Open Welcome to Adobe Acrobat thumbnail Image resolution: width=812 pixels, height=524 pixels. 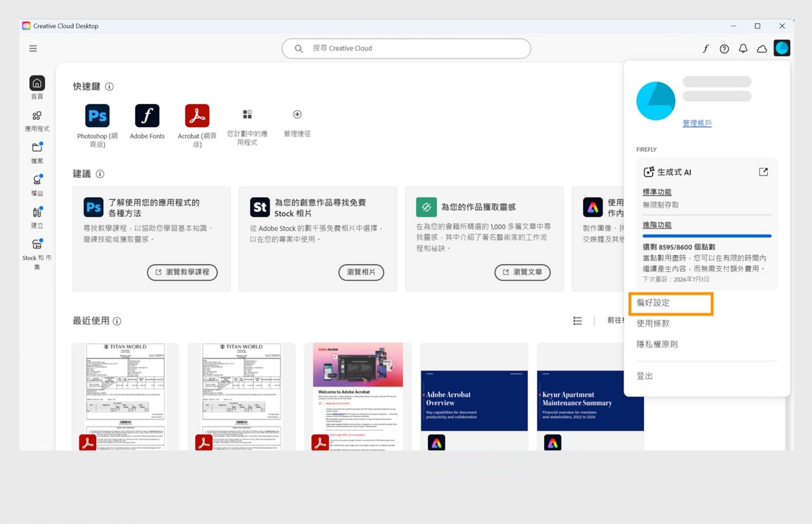[358, 396]
